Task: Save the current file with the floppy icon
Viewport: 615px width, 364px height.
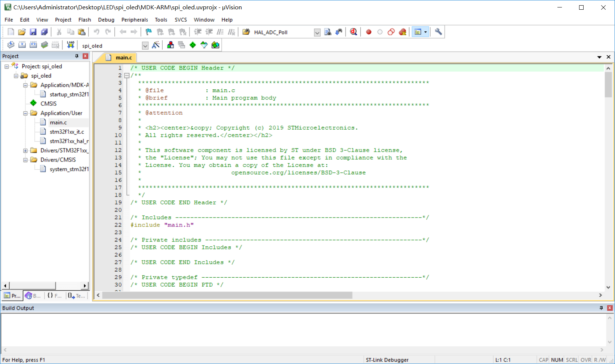Action: (33, 32)
